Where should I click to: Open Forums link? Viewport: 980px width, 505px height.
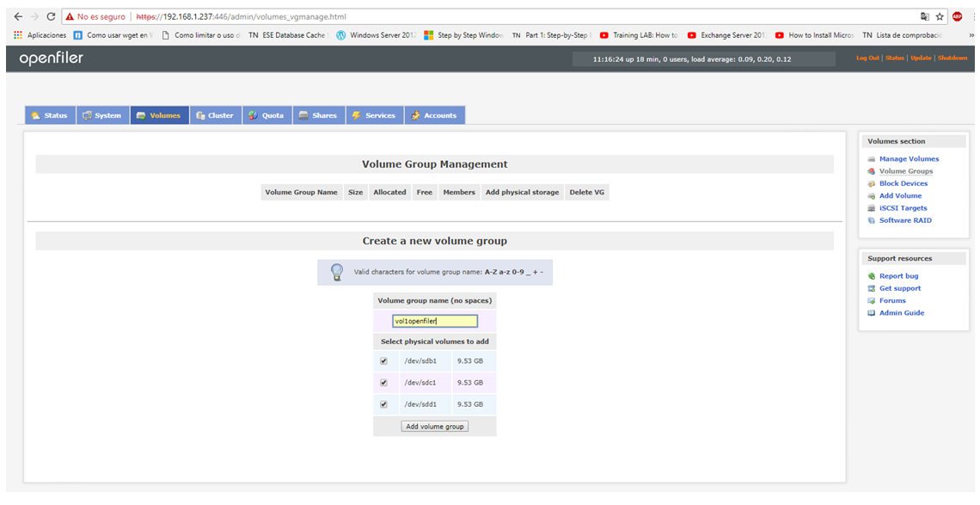[x=892, y=301]
